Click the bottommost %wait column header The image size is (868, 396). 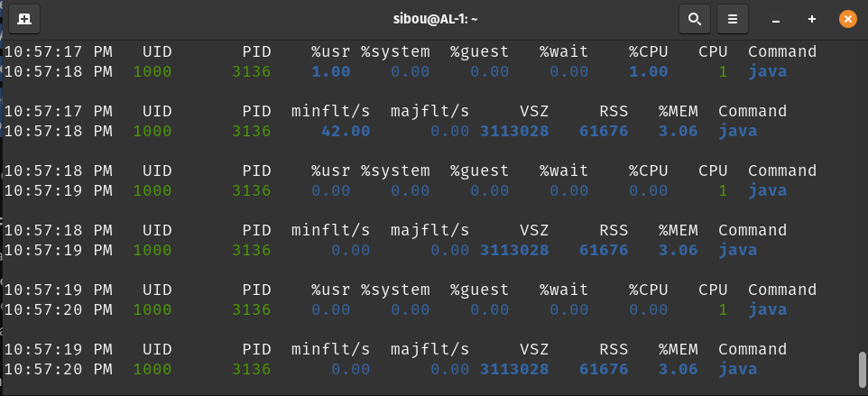tap(564, 290)
